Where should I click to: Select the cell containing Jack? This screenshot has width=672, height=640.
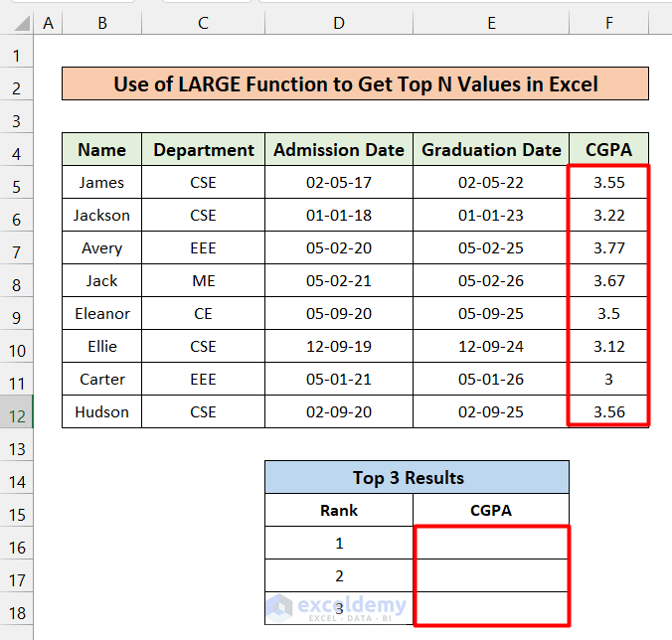tap(102, 280)
